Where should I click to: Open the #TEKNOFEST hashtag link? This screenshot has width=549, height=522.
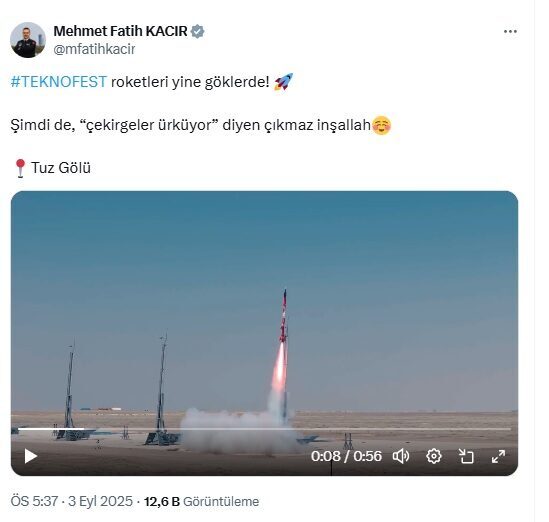58,82
